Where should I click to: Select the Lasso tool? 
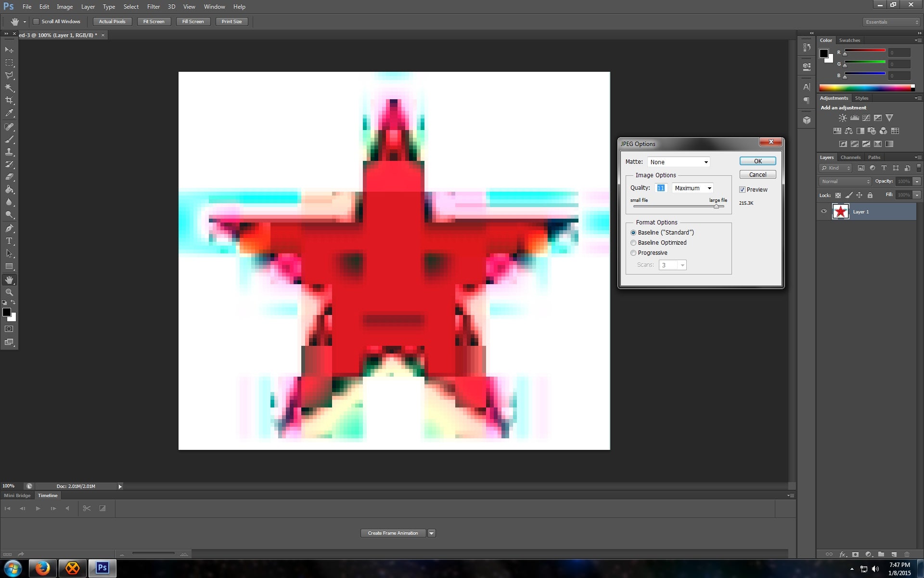(x=9, y=75)
